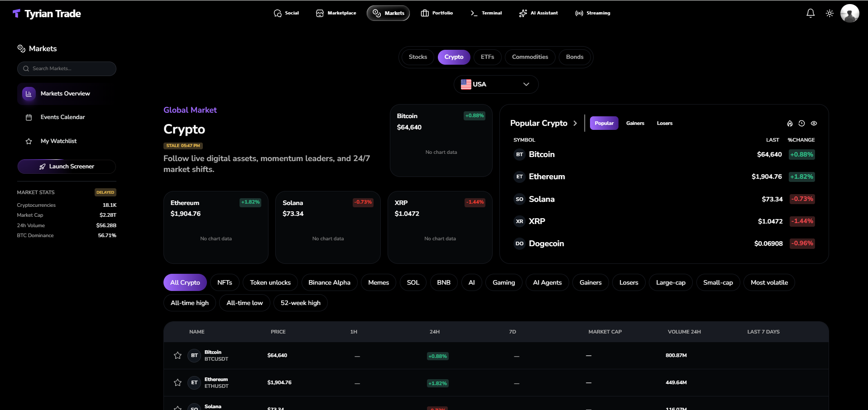Open Events Calendar in sidebar

click(67, 117)
